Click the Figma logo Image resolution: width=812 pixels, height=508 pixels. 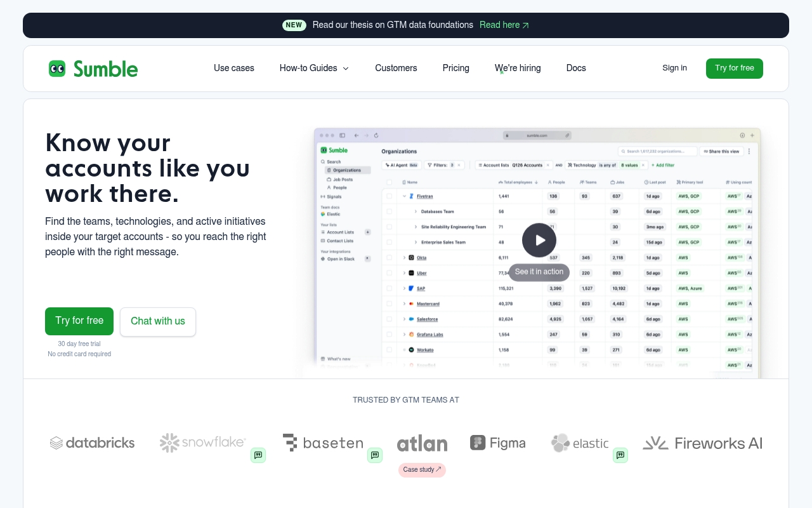498,443
